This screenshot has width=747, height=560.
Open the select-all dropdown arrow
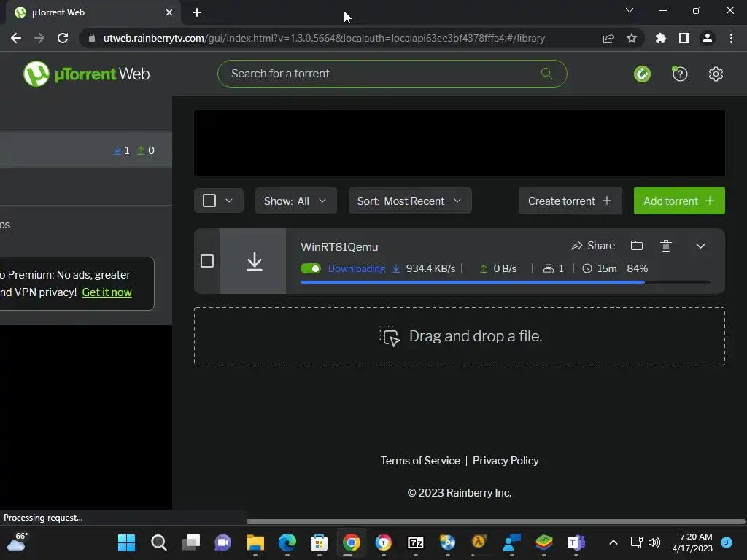(x=229, y=201)
